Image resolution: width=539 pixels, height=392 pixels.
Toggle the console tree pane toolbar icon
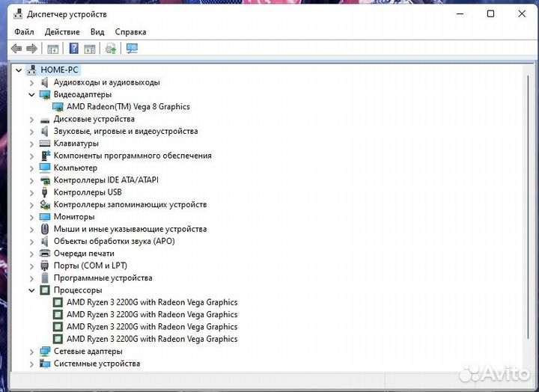point(53,49)
